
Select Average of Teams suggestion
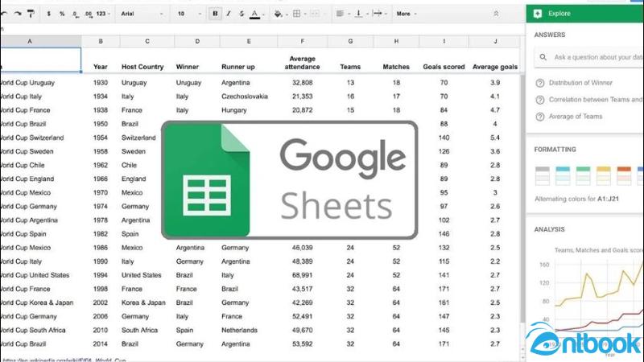coord(576,116)
